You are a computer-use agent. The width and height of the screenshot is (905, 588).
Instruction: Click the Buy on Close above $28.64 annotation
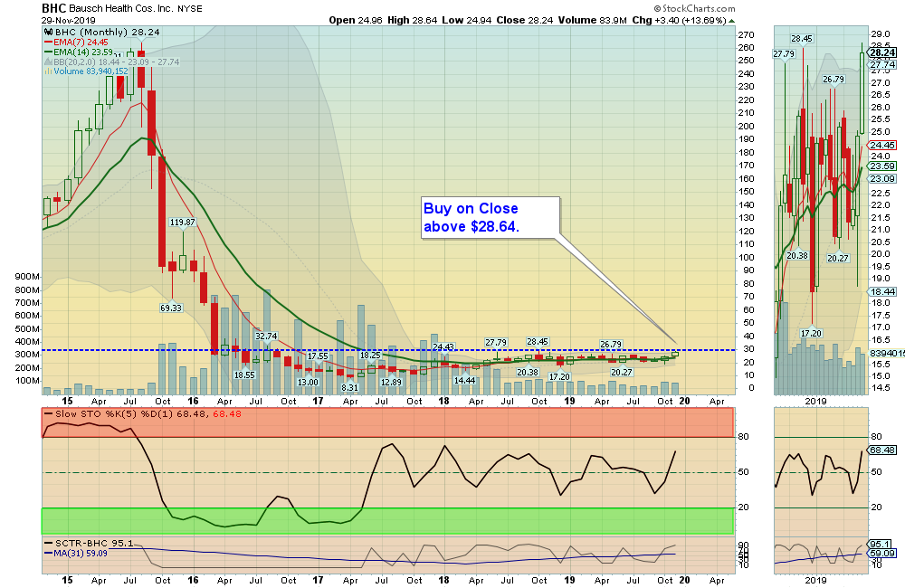[489, 217]
